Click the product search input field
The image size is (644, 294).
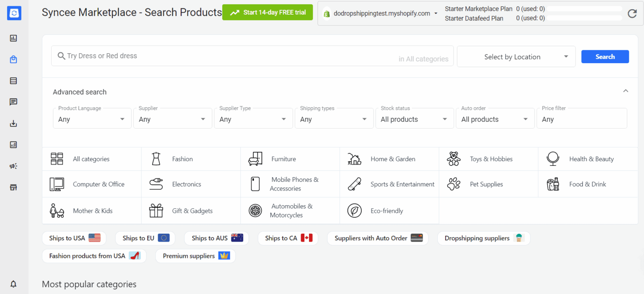pyautogui.click(x=226, y=56)
